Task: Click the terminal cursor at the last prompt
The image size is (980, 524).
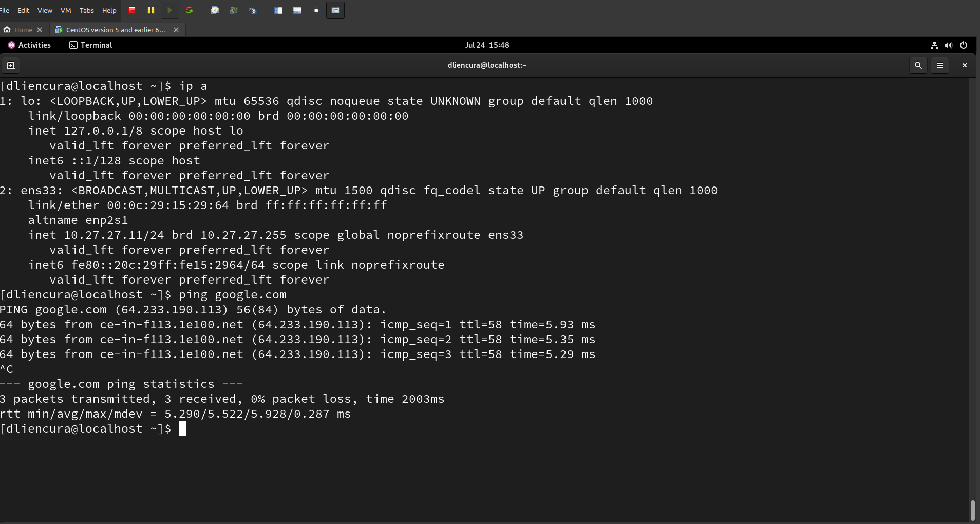Action: click(x=182, y=428)
